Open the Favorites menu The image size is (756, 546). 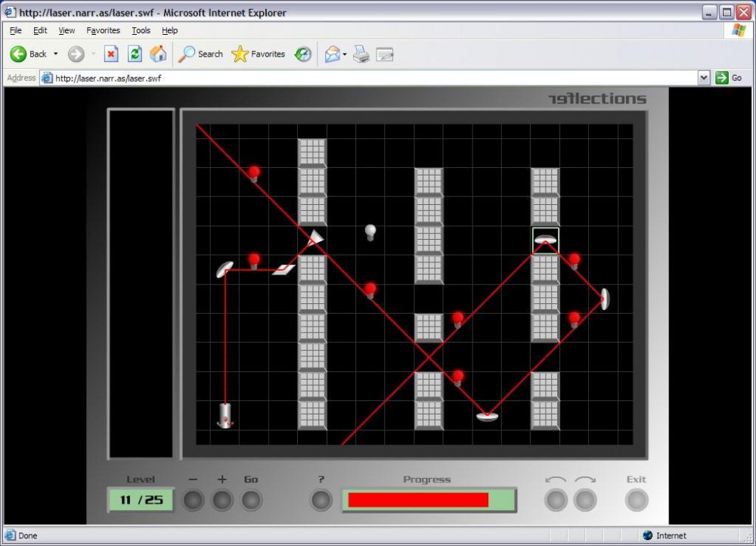click(x=103, y=30)
